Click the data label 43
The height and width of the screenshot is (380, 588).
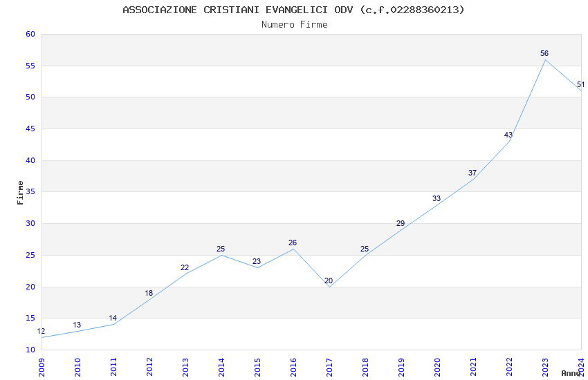click(508, 135)
